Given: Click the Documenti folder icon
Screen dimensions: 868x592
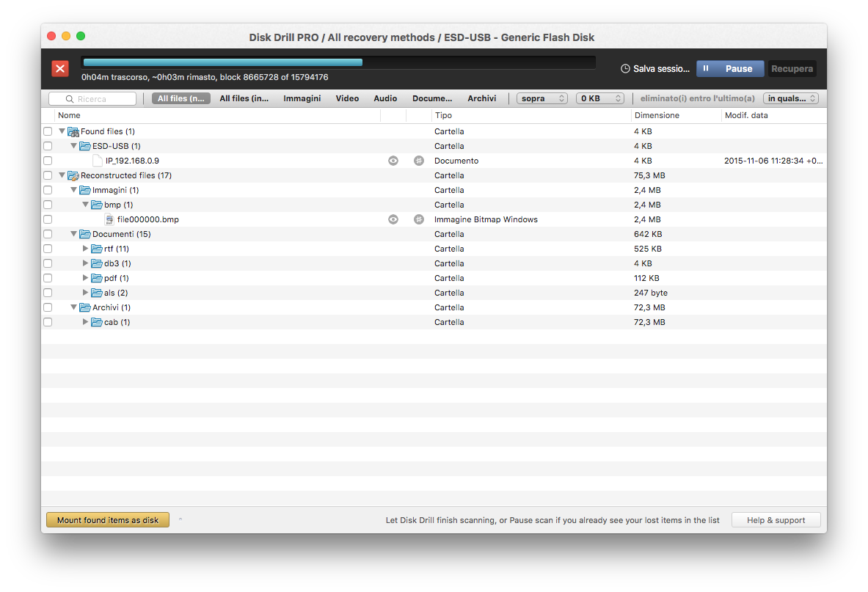Looking at the screenshot, I should point(84,234).
